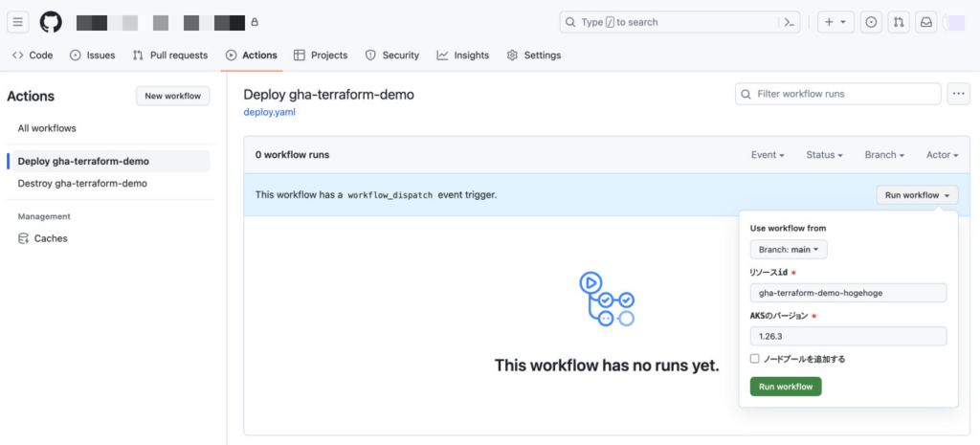The width and height of the screenshot is (980, 445).
Task: Open the Insights tab
Action: 463,55
